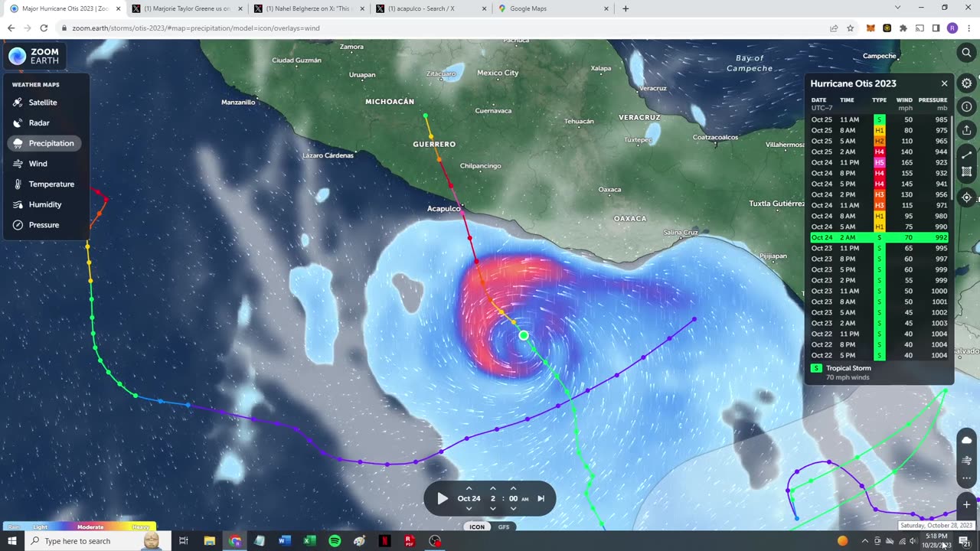Select Oct 25 2 AM H4 track row
The height and width of the screenshot is (551, 980).
[879, 152]
